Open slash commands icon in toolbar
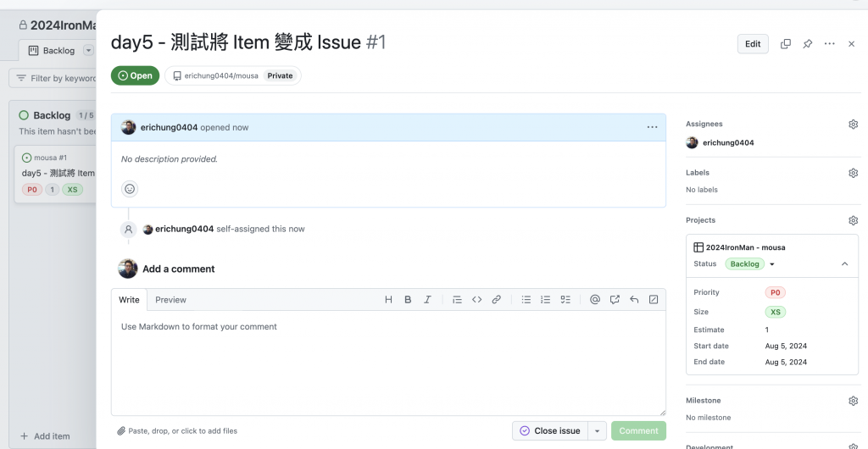 tap(654, 300)
